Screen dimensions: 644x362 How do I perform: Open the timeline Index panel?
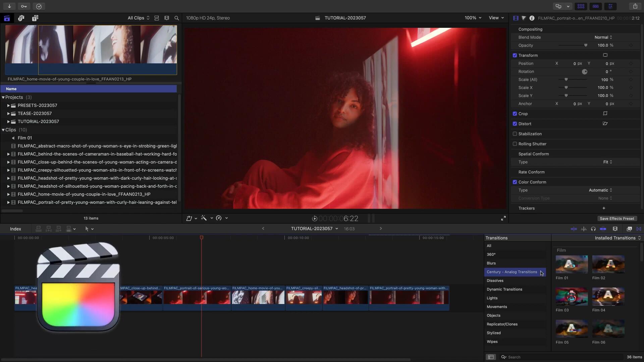tap(15, 229)
